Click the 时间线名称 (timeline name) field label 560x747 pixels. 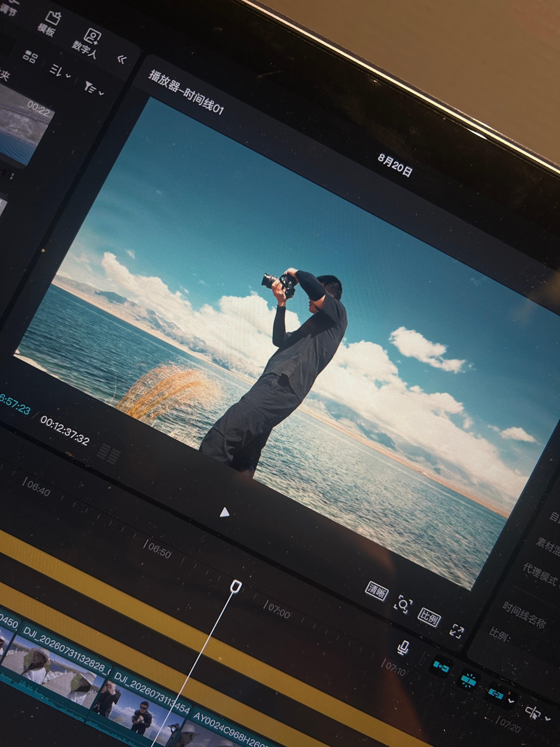pos(524,615)
